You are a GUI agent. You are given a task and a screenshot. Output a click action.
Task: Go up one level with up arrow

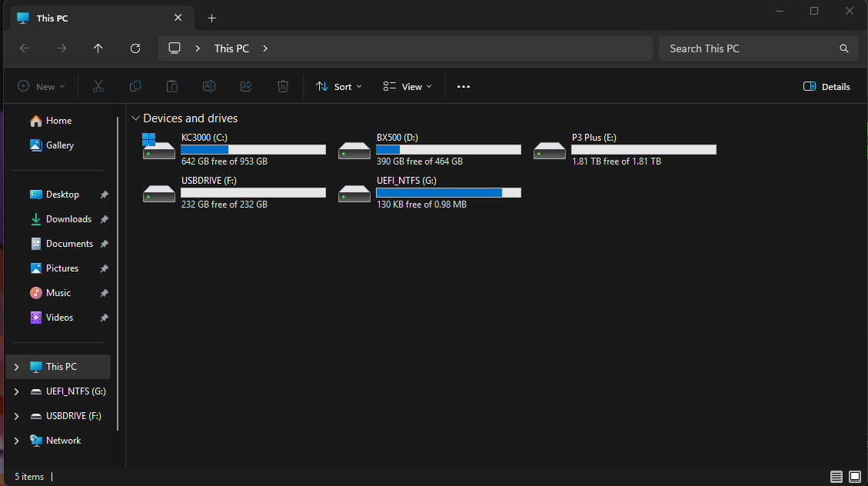98,48
